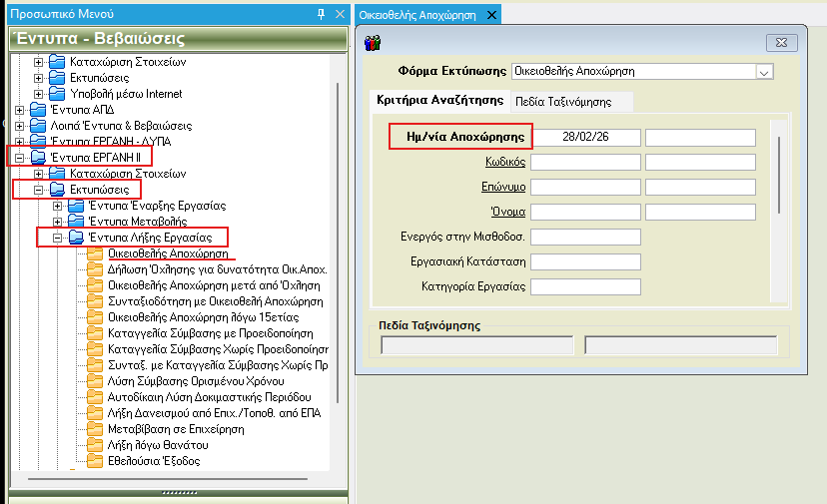Pin the Προσωπικό Μενού panel

click(321, 13)
